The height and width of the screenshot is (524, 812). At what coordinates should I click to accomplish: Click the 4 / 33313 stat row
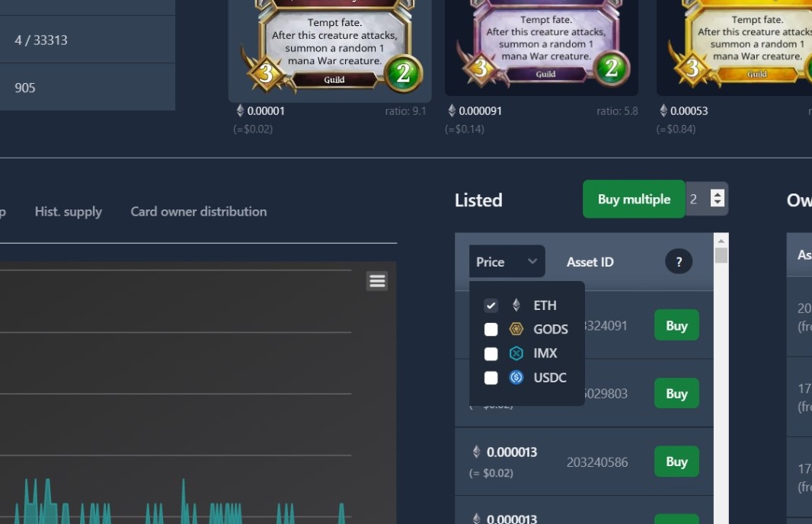pos(88,40)
